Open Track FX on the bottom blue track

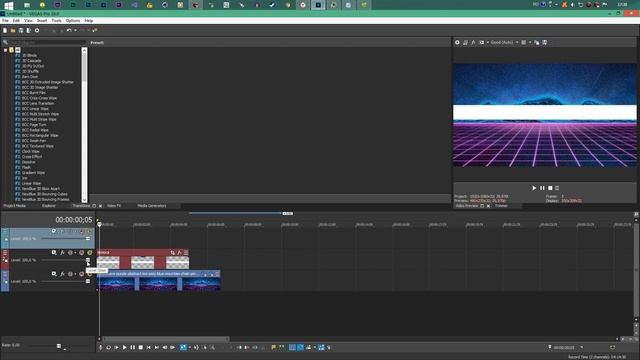62,274
